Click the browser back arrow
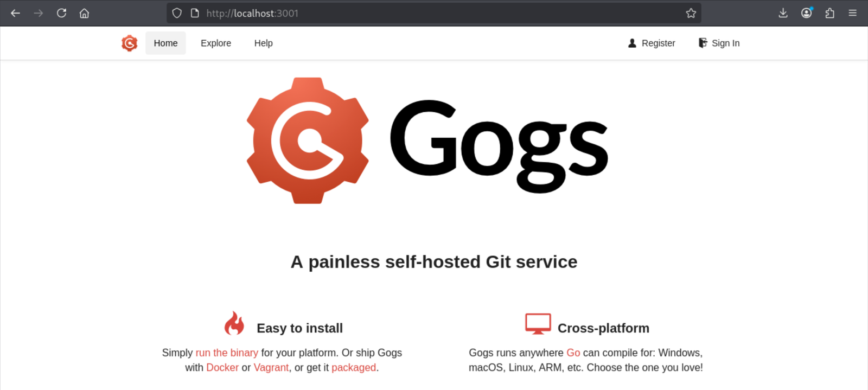The height and width of the screenshot is (390, 868). (15, 13)
